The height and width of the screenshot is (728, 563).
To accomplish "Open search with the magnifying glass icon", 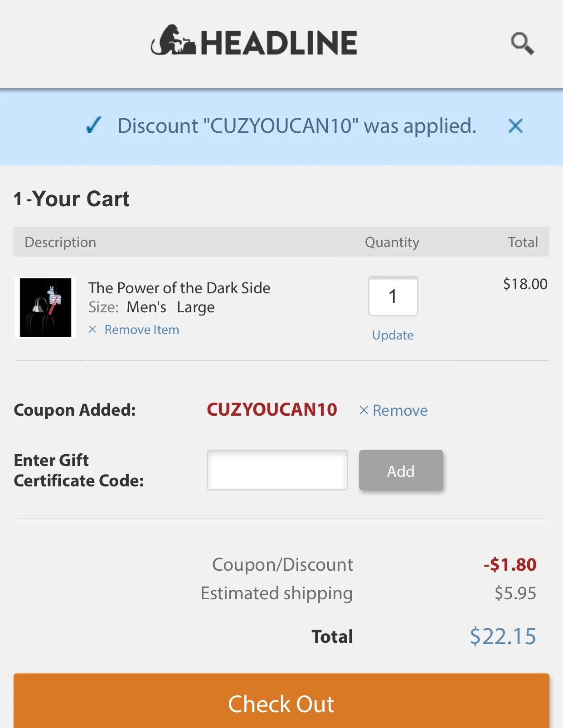I will 522,44.
